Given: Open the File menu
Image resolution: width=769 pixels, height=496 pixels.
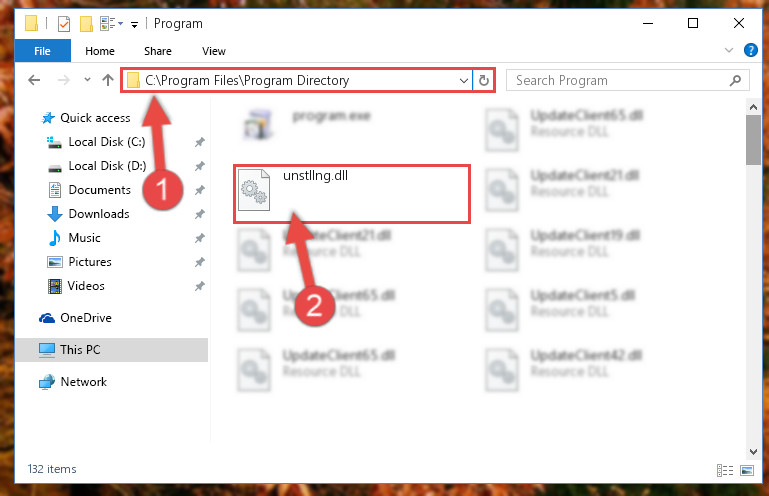Looking at the screenshot, I should (43, 51).
